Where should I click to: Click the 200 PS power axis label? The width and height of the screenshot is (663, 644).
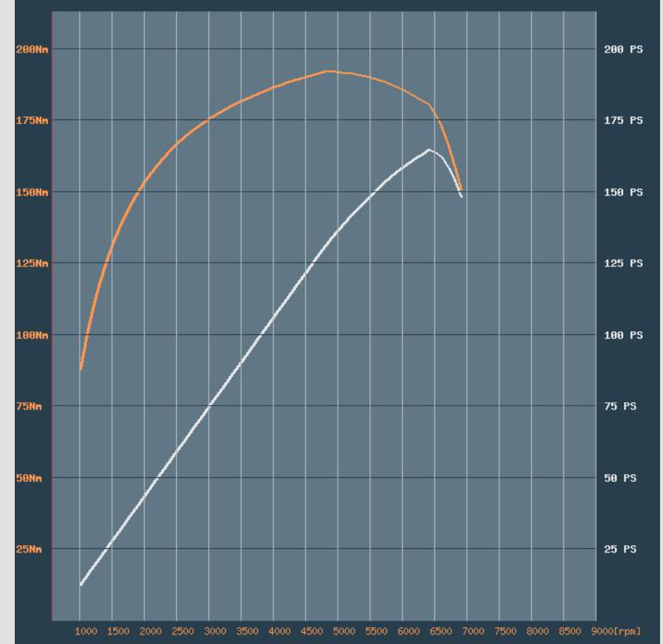coord(623,49)
